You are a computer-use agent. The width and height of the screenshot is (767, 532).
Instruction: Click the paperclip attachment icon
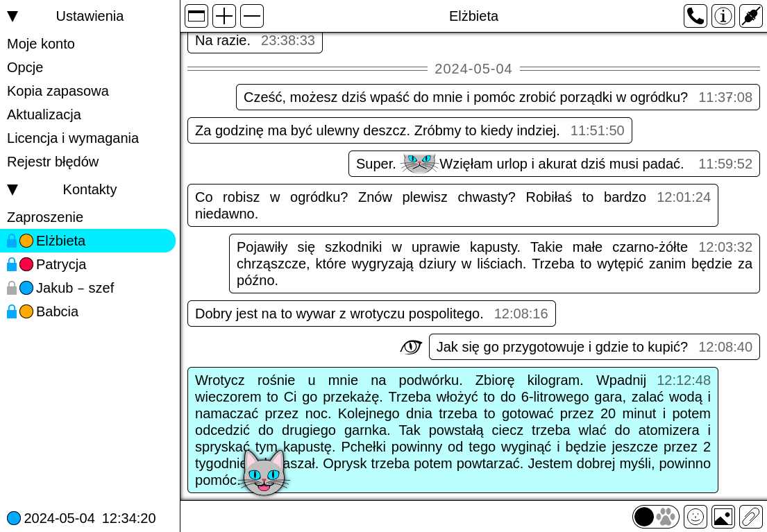point(751,516)
